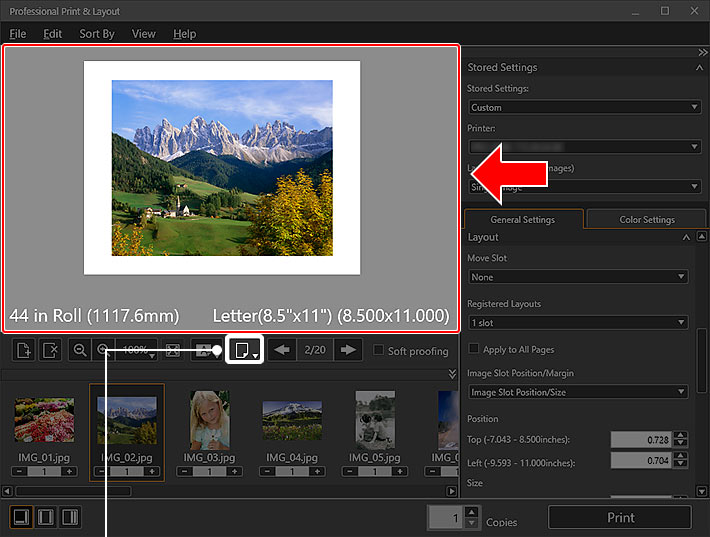The width and height of the screenshot is (710, 537).
Task: Zoom out the preview with magnifier minus
Action: pyautogui.click(x=80, y=351)
